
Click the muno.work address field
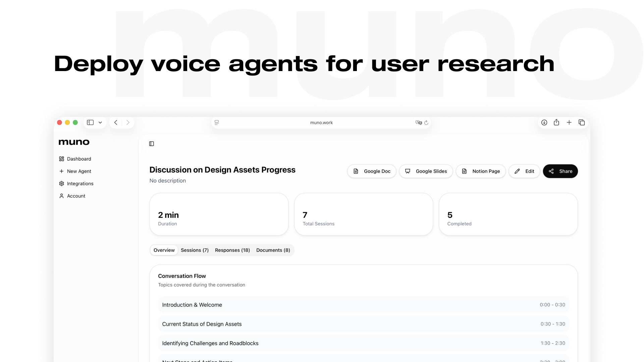click(321, 123)
